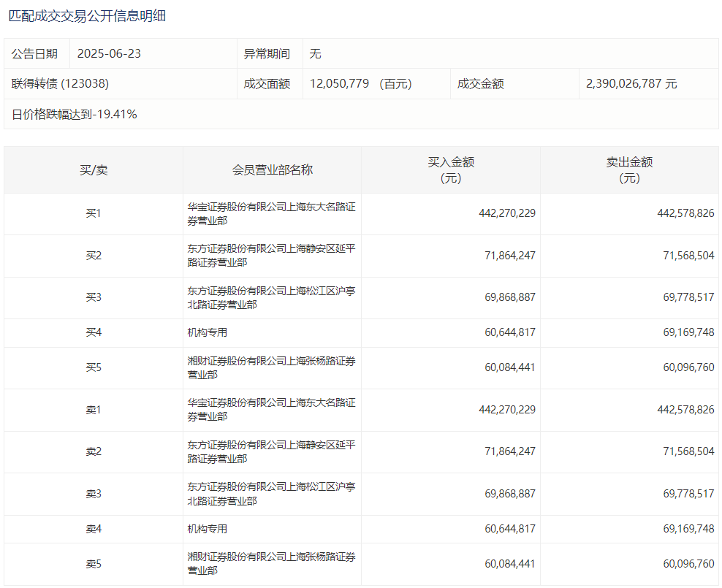Click the 异常期间 value 无

pyautogui.click(x=315, y=54)
